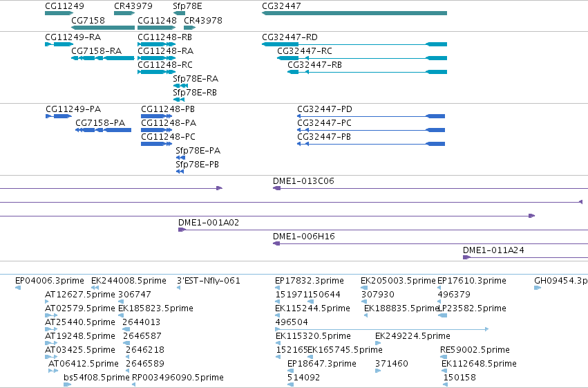
Task: Select protein label CG11248-PA
Action: click(169, 123)
